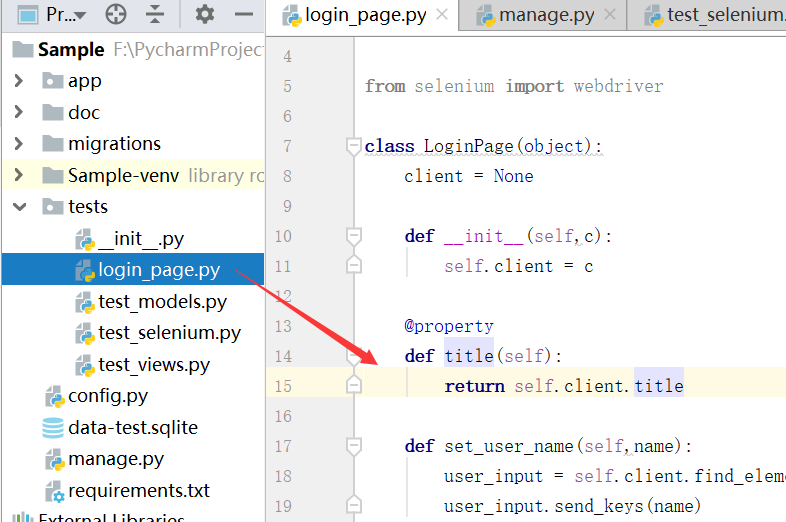786x522 pixels.
Task: Click the requirements.txt file icon
Action: 55,491
